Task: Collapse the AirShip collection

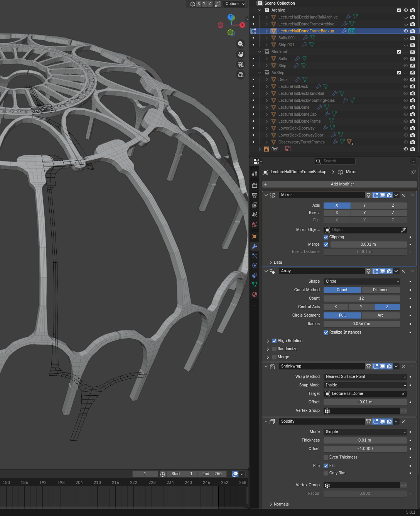Action: tap(260, 73)
